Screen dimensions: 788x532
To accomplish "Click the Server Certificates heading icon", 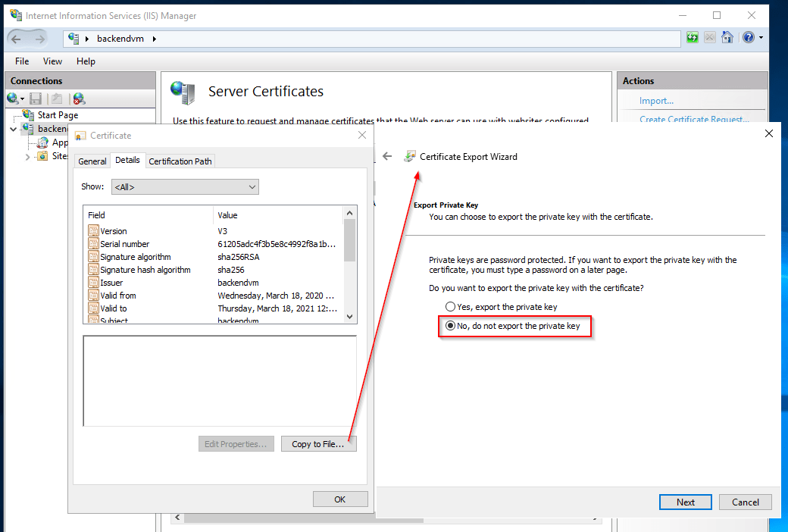I will click(183, 92).
